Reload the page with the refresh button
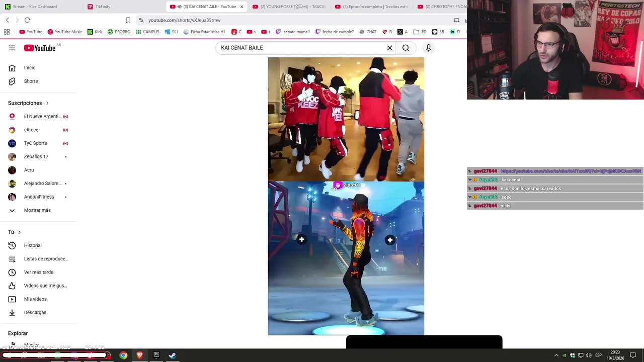This screenshot has width=644, height=362. pyautogui.click(x=27, y=20)
